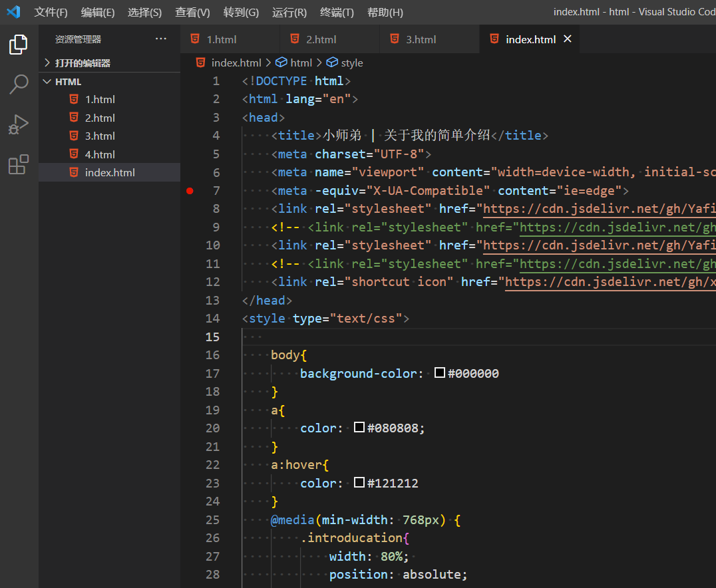Click the VS Code logo icon
The image size is (716, 588).
[x=13, y=12]
